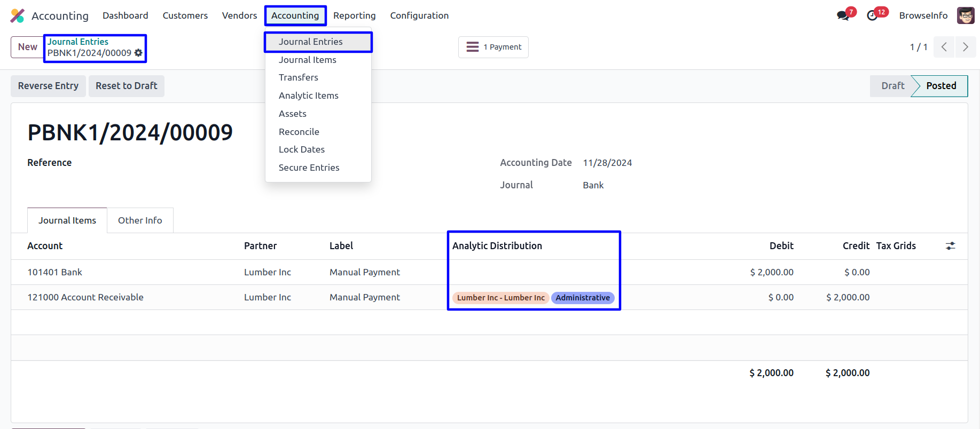Select the Posted status stage
The width and height of the screenshot is (980, 429).
coord(940,86)
